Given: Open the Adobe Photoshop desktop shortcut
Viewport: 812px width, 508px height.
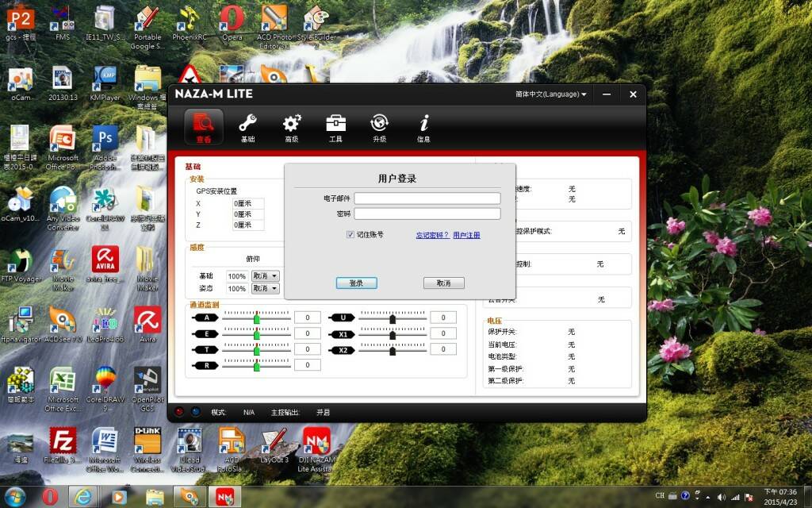Looking at the screenshot, I should tap(105, 148).
